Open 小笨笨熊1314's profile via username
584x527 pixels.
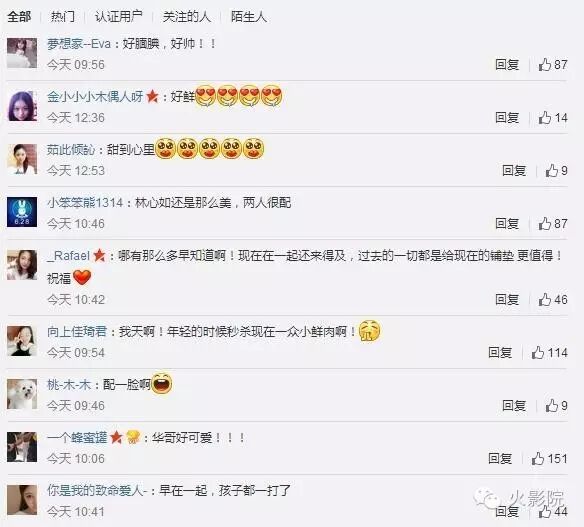click(x=85, y=203)
